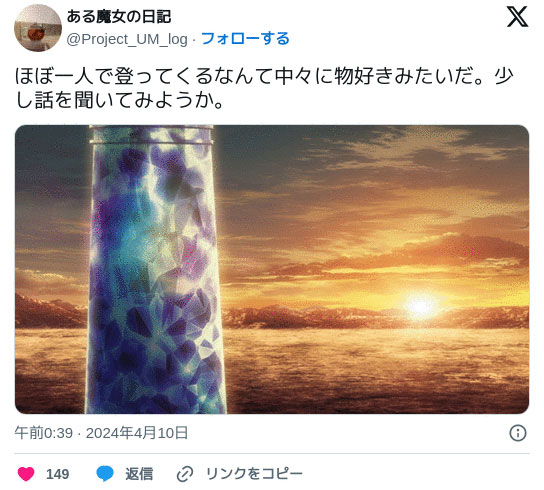Click the 返信 reply label
Viewport: 544px width, 490px height.
[x=139, y=474]
